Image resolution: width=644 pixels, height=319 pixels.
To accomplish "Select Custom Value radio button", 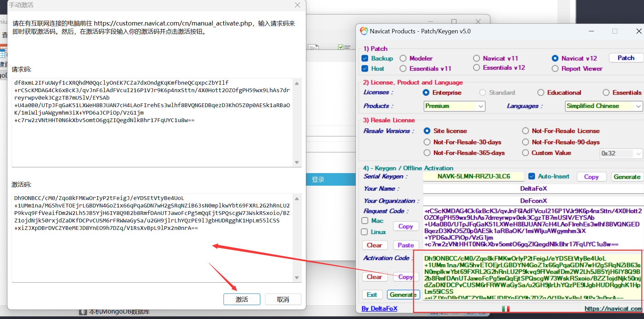I will tap(525, 153).
